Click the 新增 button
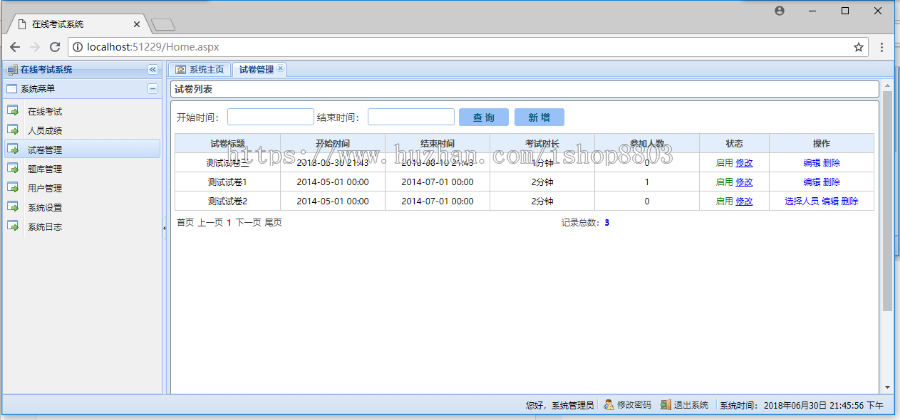Viewport: 900px width, 420px height. (539, 117)
